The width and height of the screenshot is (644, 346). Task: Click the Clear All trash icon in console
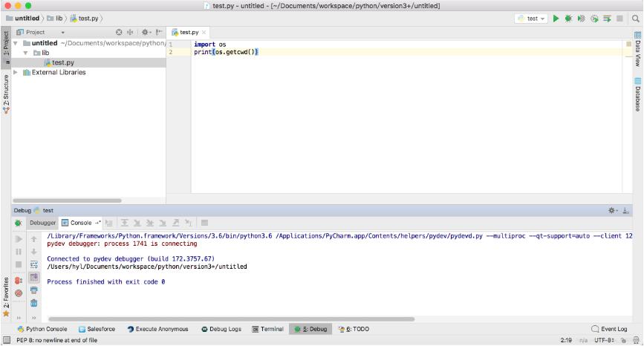(x=34, y=302)
